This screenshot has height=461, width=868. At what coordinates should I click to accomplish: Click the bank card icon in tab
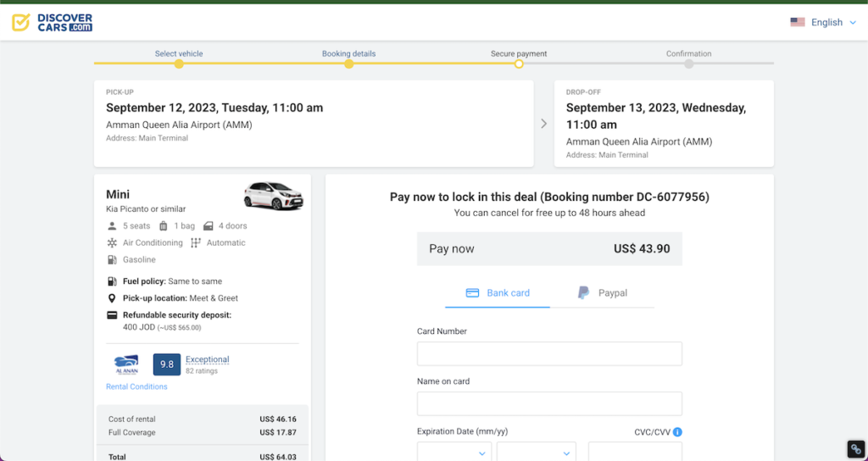click(x=472, y=293)
